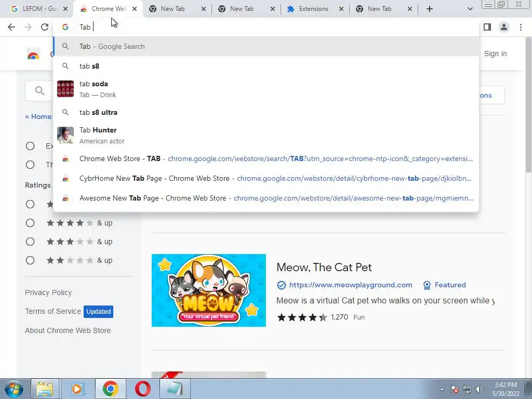Select the Themes radio button
The width and height of the screenshot is (532, 399).
(x=30, y=165)
